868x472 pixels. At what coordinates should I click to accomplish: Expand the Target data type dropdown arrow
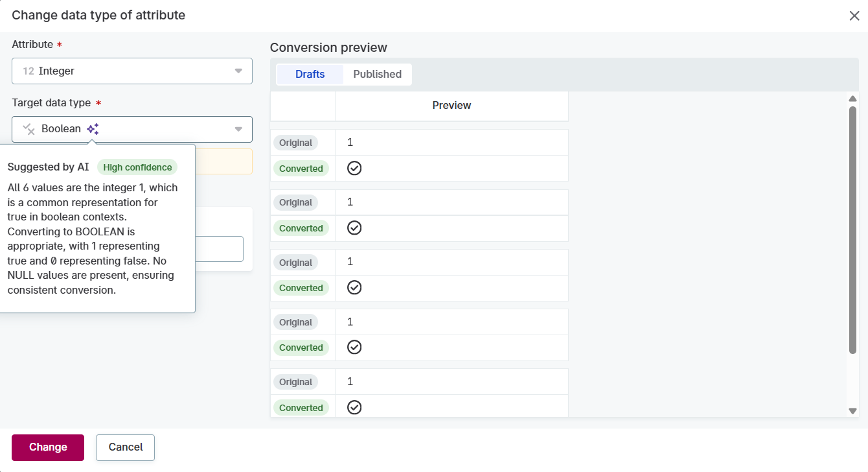click(238, 129)
